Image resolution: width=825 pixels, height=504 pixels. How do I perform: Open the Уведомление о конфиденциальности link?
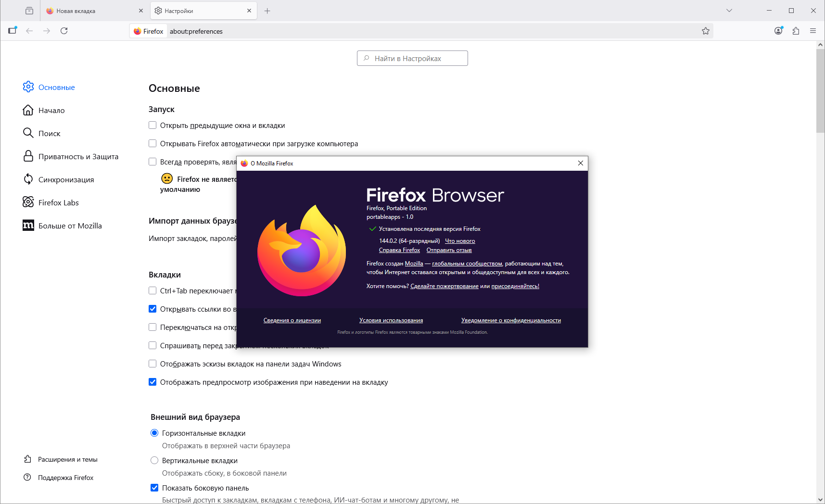511,320
